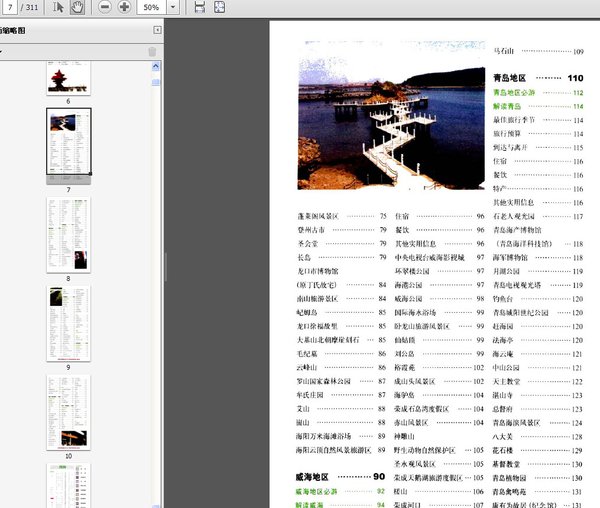Select the arrow selection tool
Image resolution: width=600 pixels, height=508 pixels.
coord(59,7)
